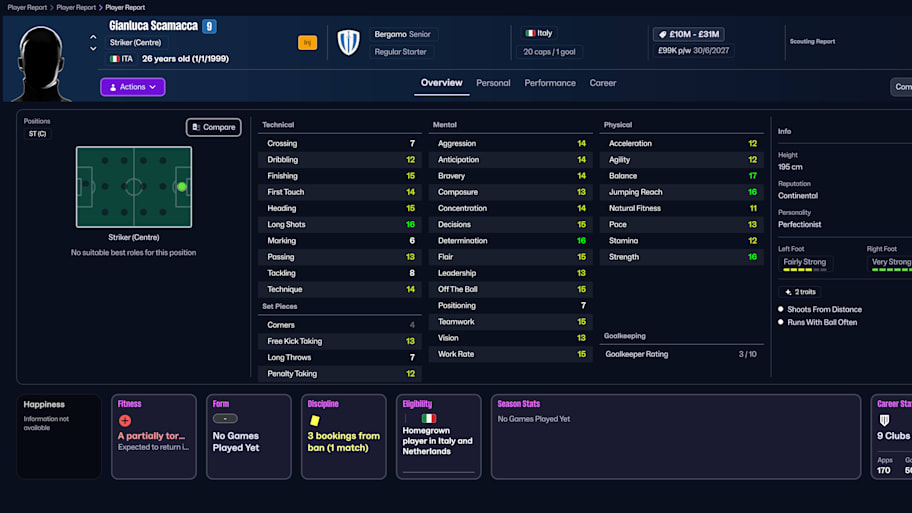Click the player silhouette portrait

[41, 63]
